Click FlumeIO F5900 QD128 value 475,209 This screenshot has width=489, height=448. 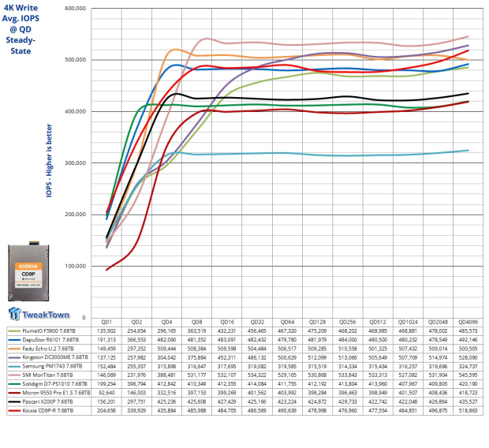(317, 331)
